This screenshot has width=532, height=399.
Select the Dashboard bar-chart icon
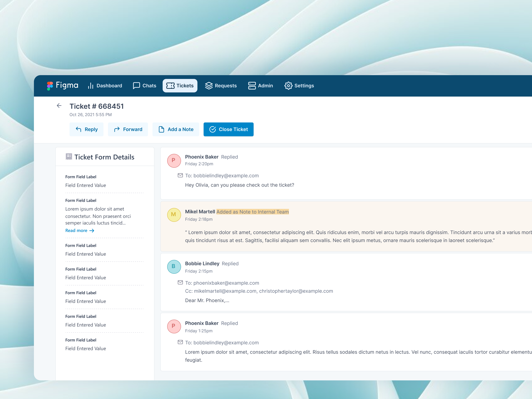point(91,86)
